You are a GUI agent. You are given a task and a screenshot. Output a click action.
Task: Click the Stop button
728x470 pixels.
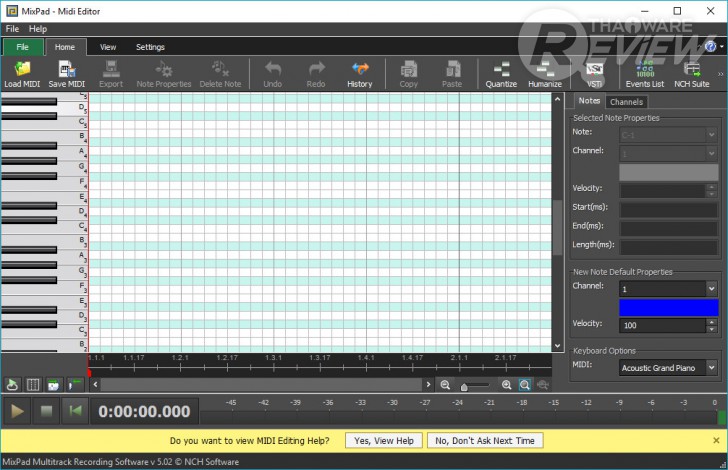[x=46, y=411]
